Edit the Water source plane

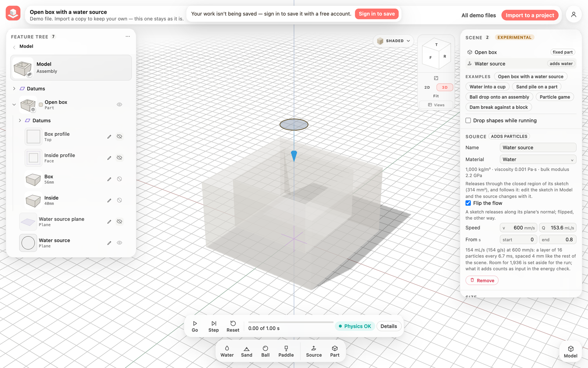[109, 222]
